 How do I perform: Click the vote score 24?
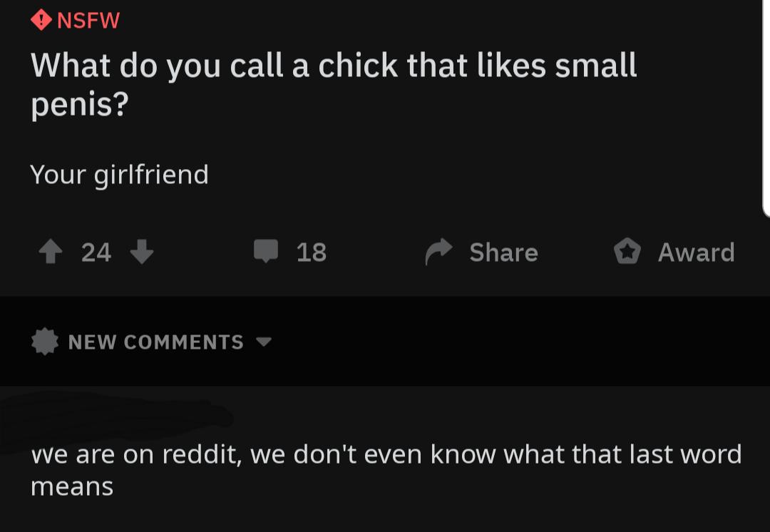96,252
